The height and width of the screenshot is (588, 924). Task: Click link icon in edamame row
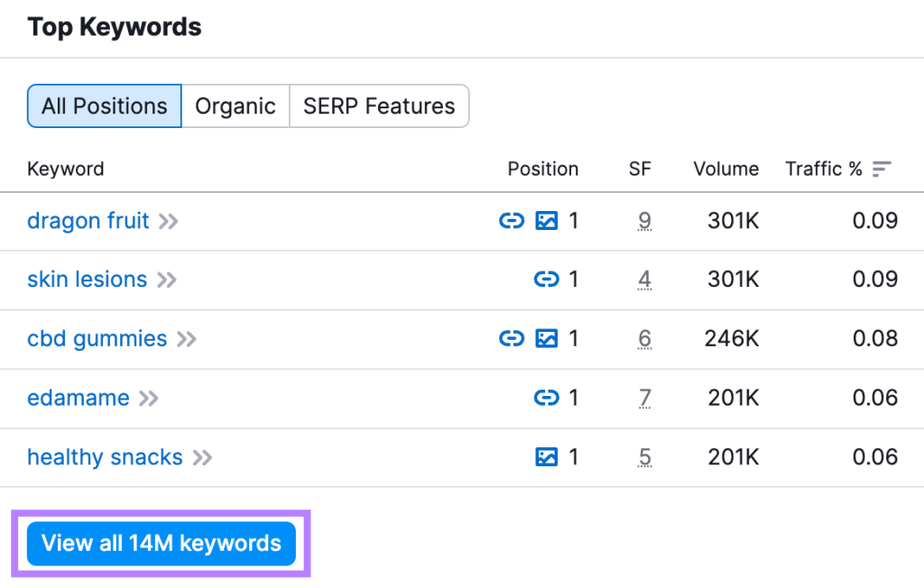tap(547, 398)
